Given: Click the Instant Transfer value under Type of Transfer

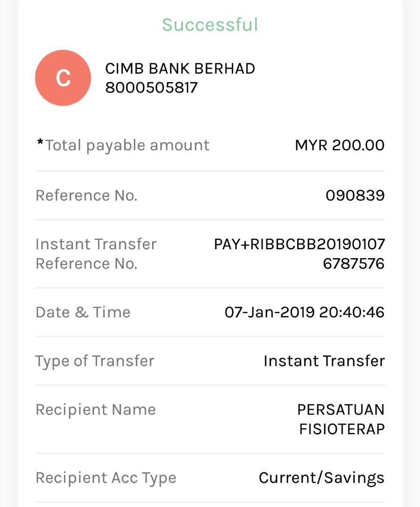Looking at the screenshot, I should 324,361.
